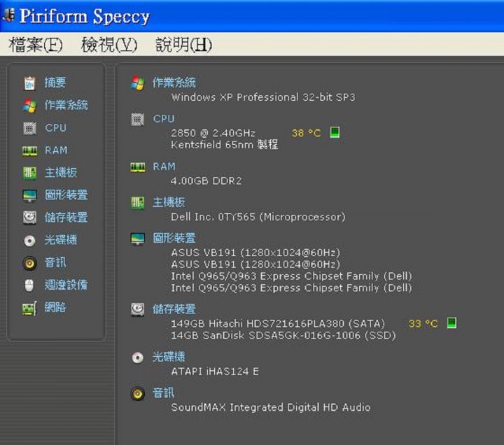Viewport: 504px width, 445px height.
Task: Click the motherboard icon in sidebar
Action: [x=29, y=173]
